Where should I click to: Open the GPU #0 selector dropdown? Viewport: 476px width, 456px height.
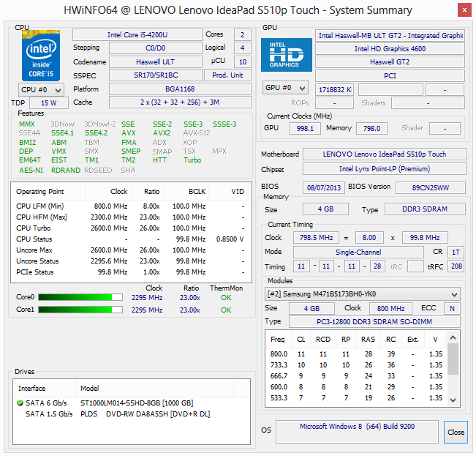(x=285, y=88)
